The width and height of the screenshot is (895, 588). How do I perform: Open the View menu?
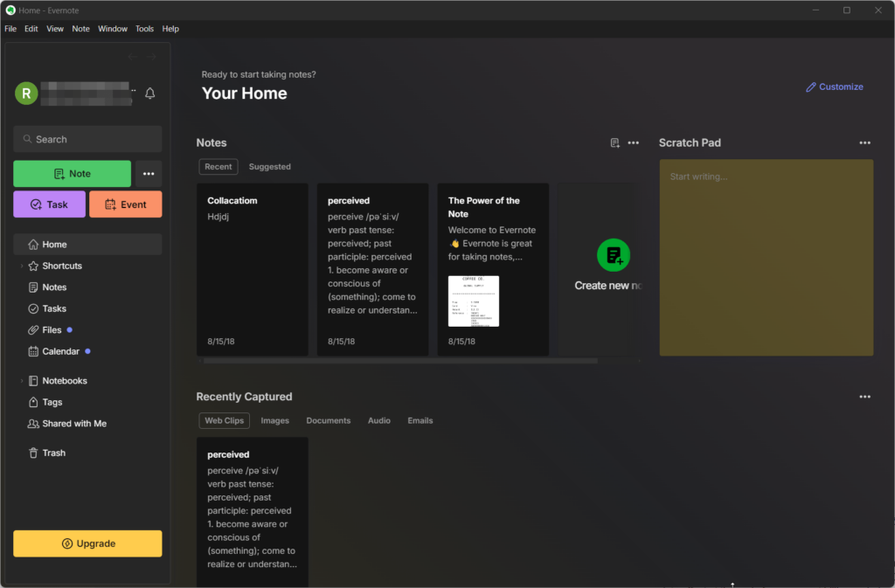pyautogui.click(x=55, y=29)
